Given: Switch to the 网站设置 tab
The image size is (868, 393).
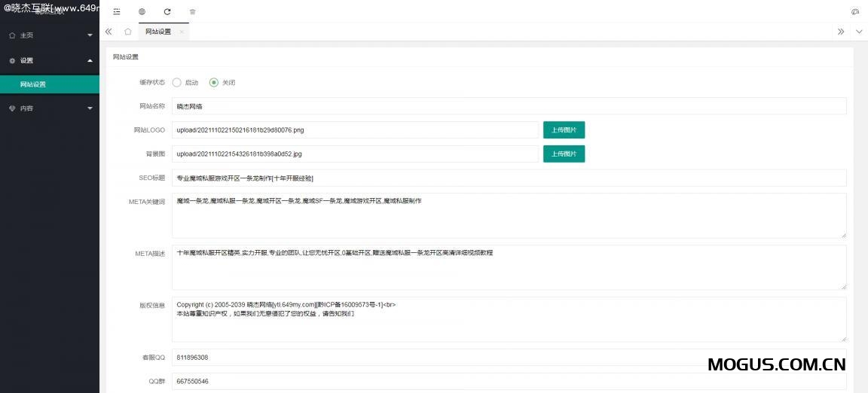Looking at the screenshot, I should [x=158, y=32].
